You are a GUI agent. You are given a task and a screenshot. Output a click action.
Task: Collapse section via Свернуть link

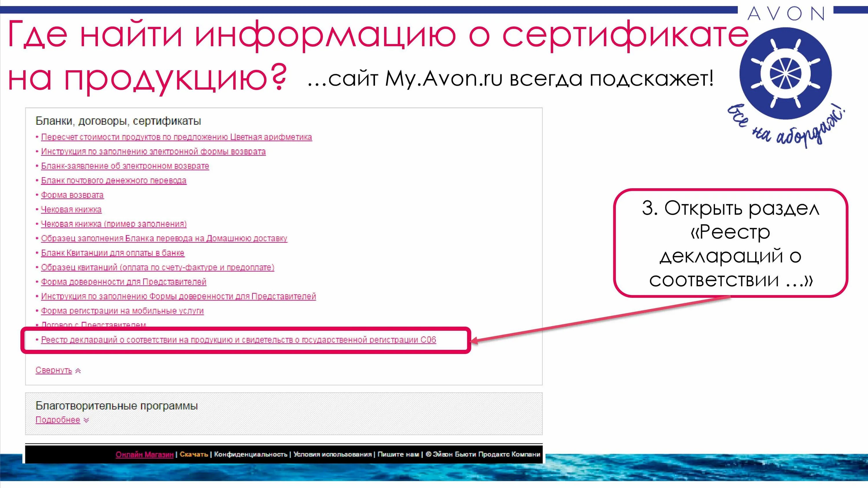(54, 370)
